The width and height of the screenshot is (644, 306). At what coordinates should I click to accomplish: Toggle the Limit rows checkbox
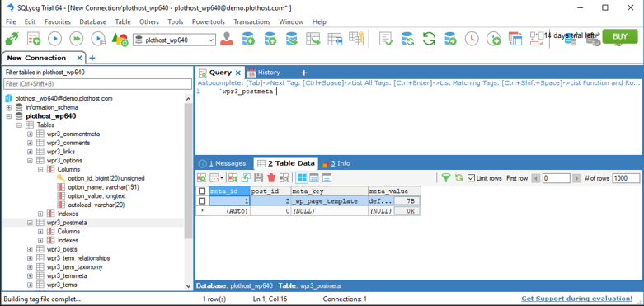coord(471,178)
